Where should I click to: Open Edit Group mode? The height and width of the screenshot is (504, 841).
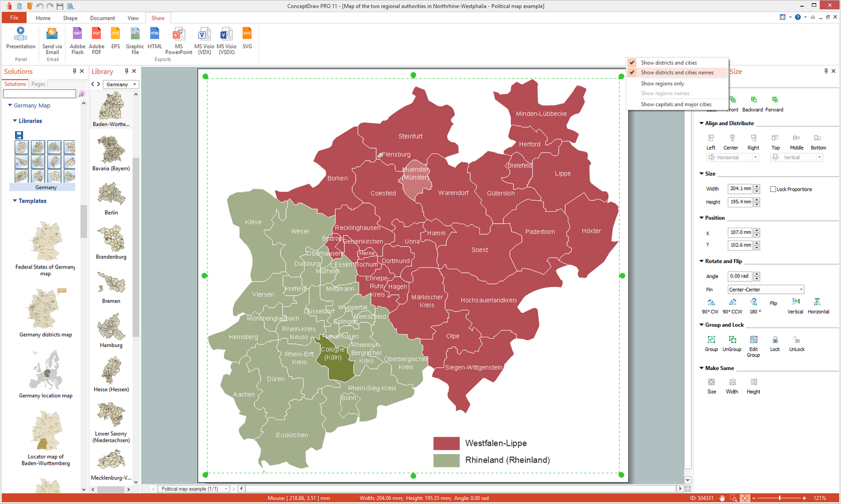[754, 346]
